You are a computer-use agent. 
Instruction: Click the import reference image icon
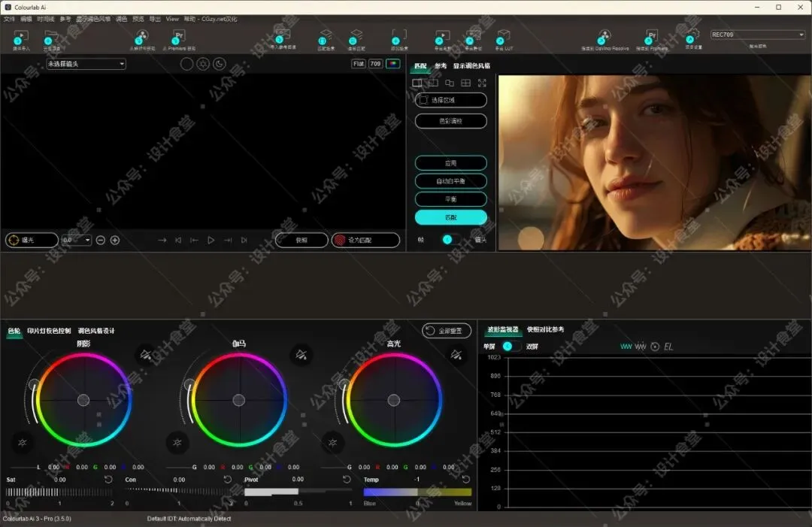[282, 38]
